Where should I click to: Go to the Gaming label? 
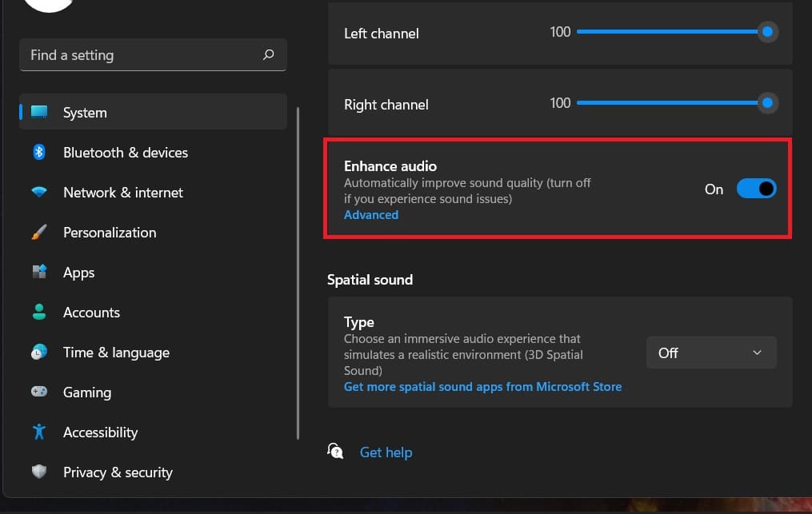point(87,392)
